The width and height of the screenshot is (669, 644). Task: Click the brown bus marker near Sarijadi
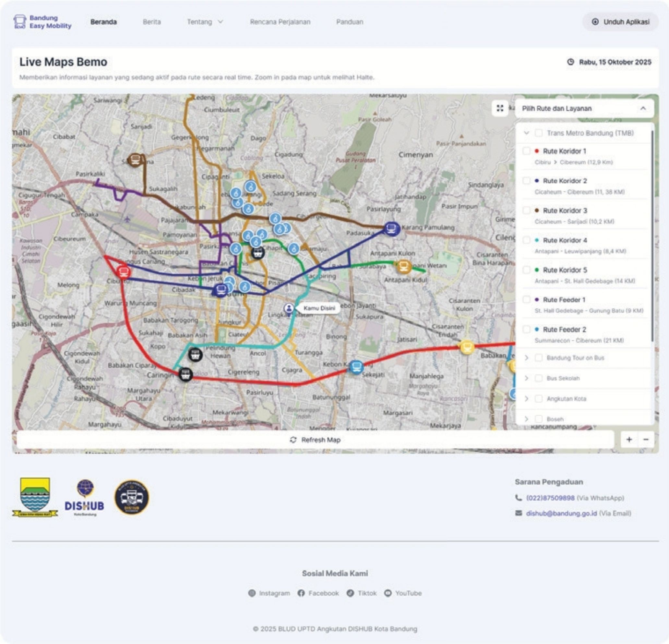[x=135, y=160]
